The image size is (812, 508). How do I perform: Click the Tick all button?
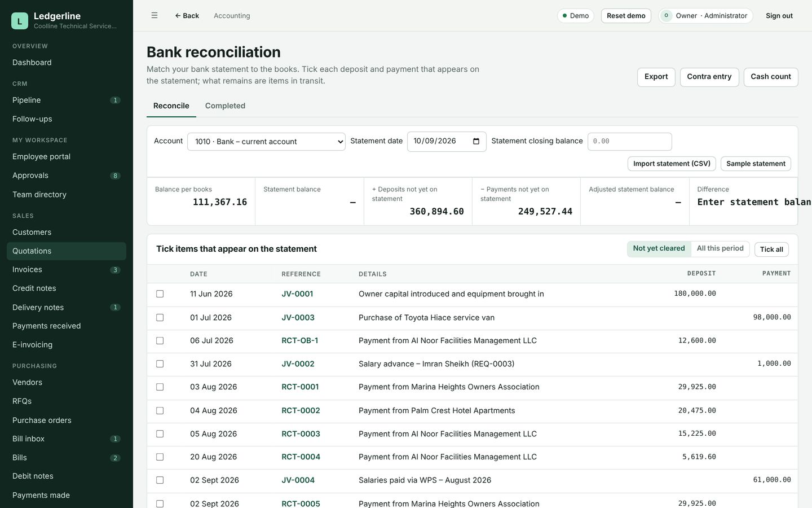coord(771,249)
